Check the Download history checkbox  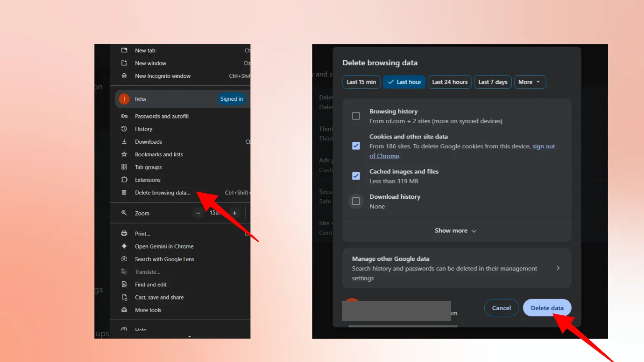click(356, 201)
